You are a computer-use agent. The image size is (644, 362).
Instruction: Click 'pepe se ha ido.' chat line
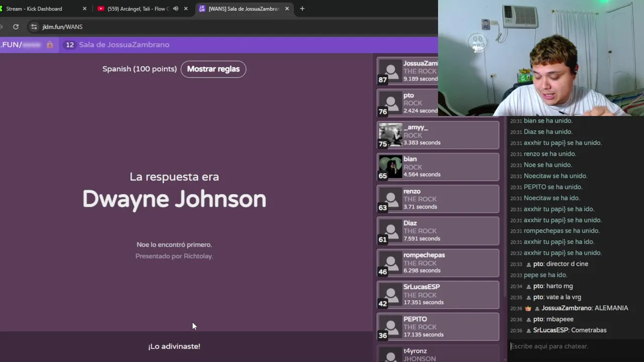pyautogui.click(x=545, y=275)
